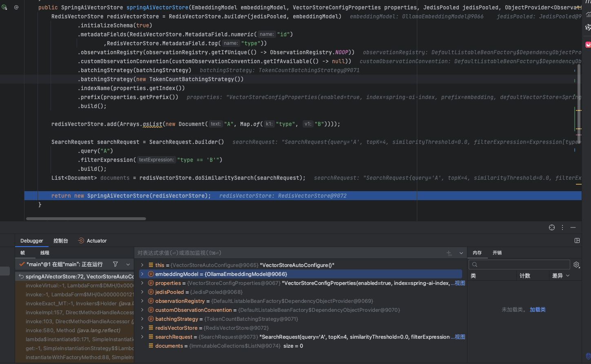
Task: Open the three-dot options menu of debug panel
Action: [x=562, y=227]
